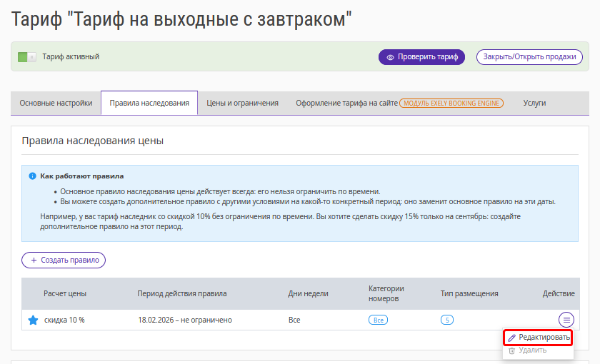600x364 pixels.
Task: Switch to the 'Цены и ограничения' tab
Action: point(242,103)
